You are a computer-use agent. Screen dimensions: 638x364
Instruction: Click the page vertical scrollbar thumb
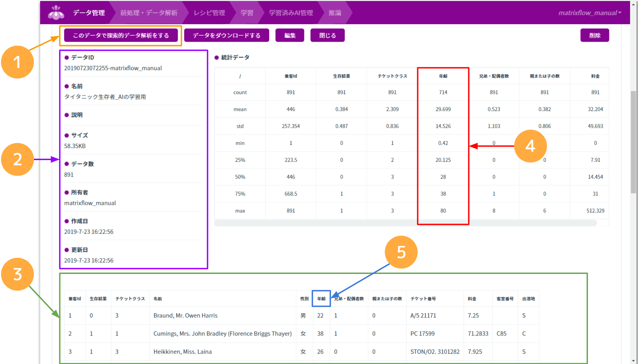coord(633,141)
